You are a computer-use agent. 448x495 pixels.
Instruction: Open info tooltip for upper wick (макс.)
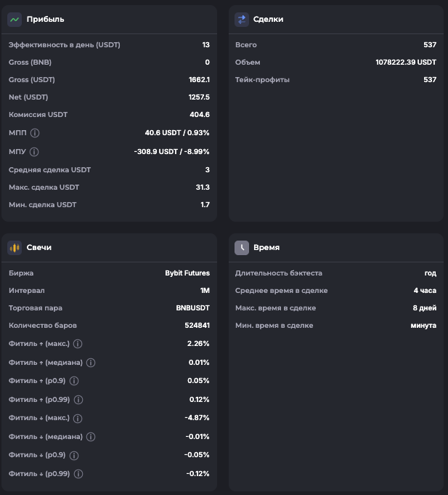[78, 344]
